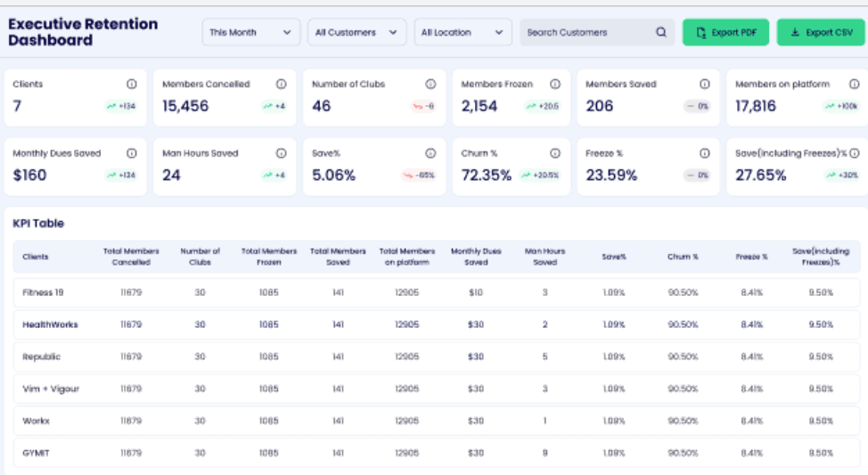Viewport: 868px width, 475px height.
Task: Click the Monthly Dues Saved column header
Action: point(474,257)
